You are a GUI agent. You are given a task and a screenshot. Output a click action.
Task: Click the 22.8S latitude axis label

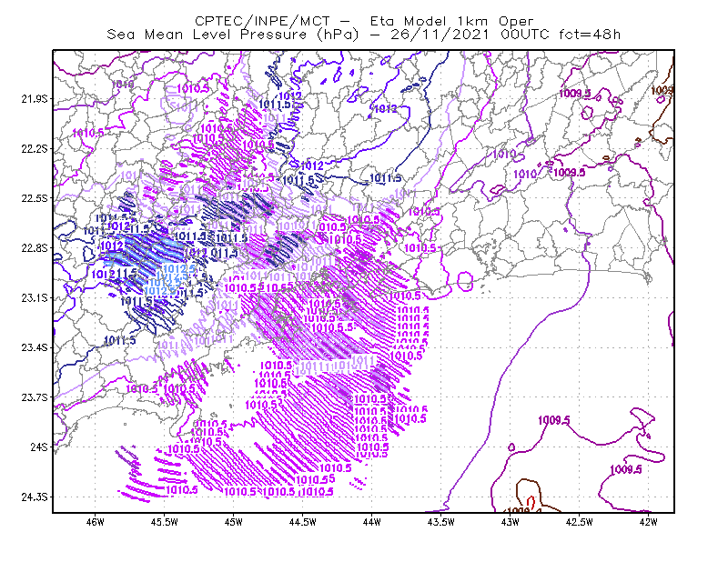tap(35, 248)
